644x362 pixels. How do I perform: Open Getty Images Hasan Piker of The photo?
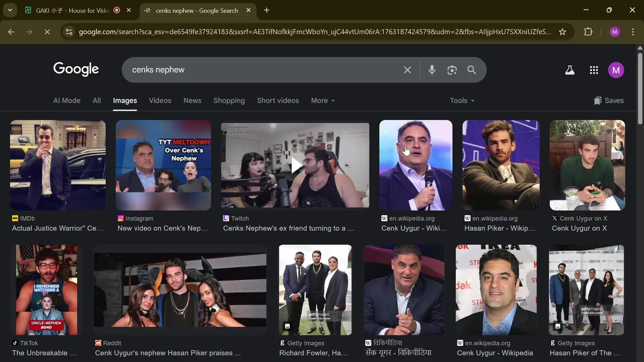click(587, 290)
